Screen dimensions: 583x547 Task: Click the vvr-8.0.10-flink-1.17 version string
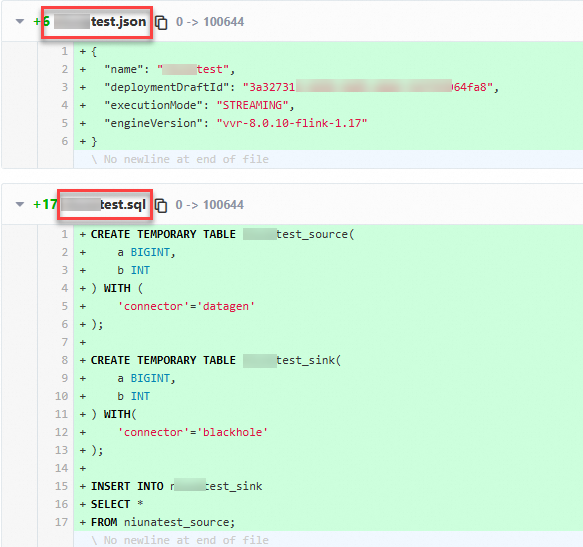292,123
